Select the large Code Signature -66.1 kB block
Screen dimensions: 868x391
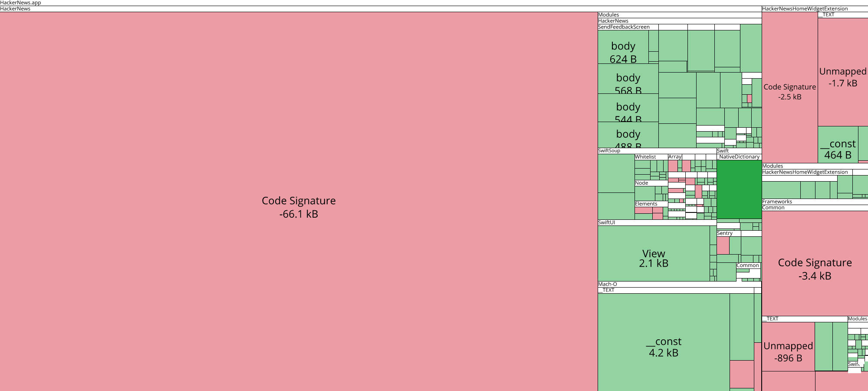[298, 207]
